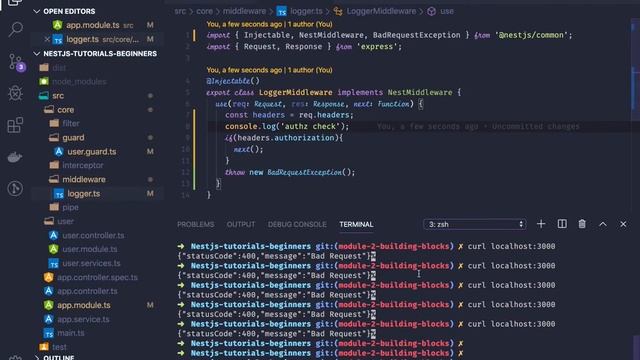Expand the node_modules folder
Screen dimensions: 640x360
pos(79,82)
